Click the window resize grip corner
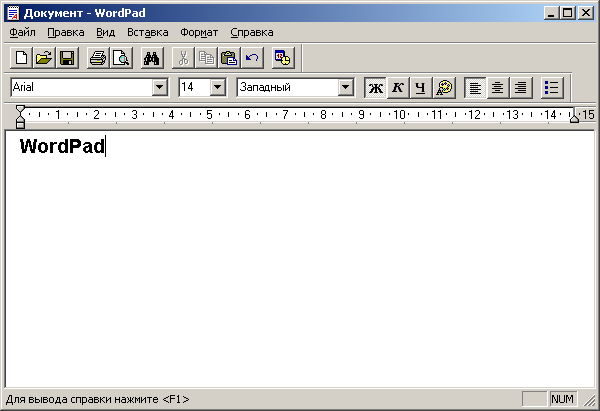 coord(590,400)
